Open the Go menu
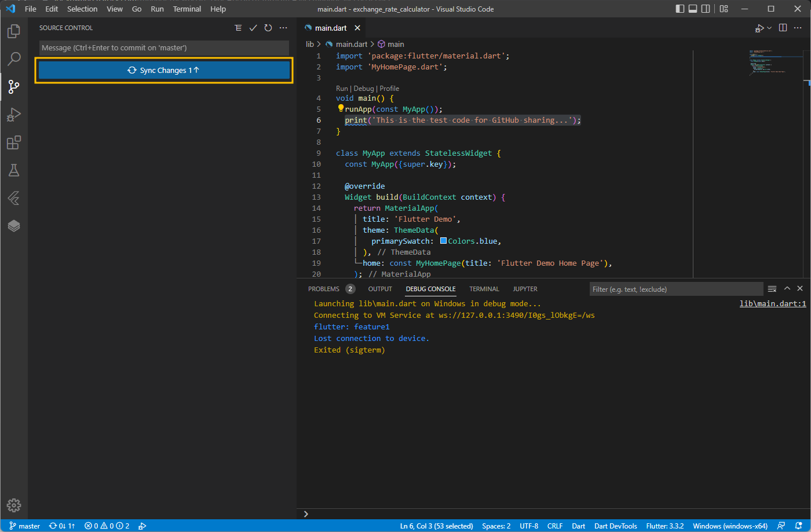Image resolution: width=811 pixels, height=532 pixels. point(137,9)
